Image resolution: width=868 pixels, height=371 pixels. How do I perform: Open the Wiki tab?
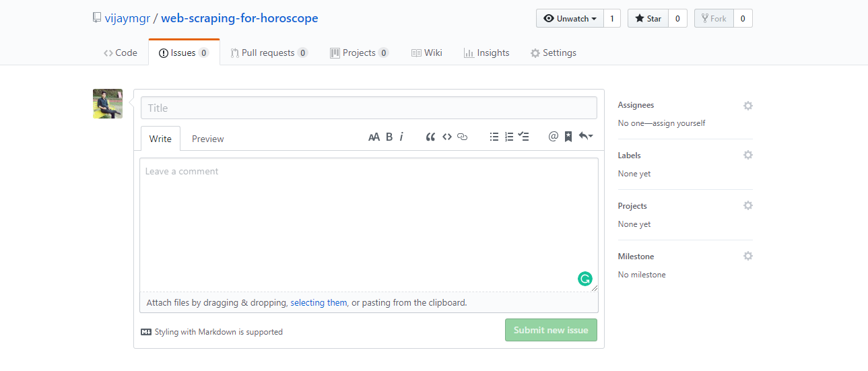point(427,53)
